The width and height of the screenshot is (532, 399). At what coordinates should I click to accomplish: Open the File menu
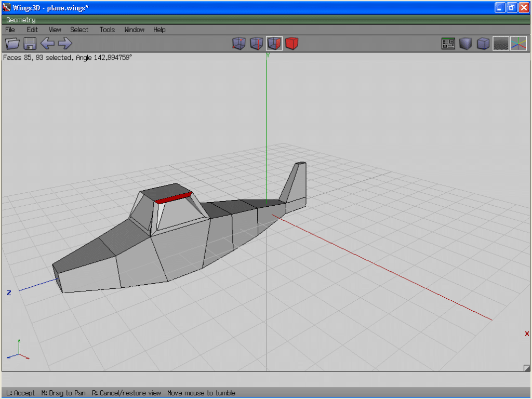[x=10, y=30]
